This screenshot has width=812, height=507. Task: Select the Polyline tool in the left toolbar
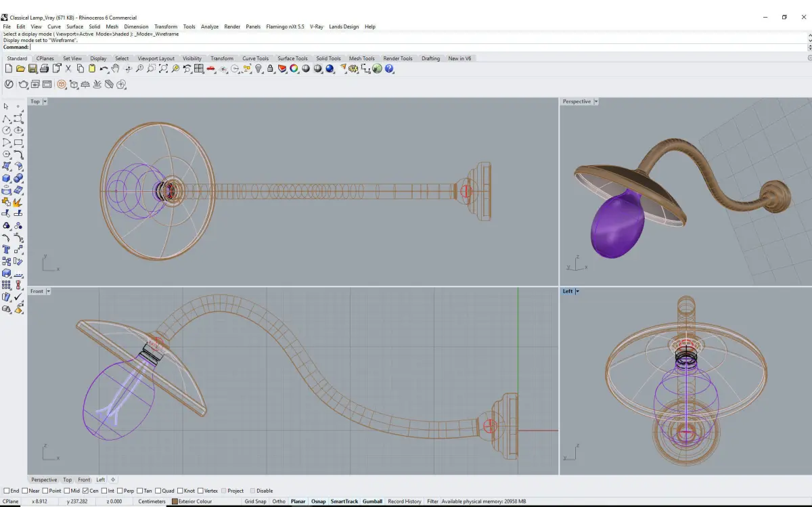(x=6, y=118)
